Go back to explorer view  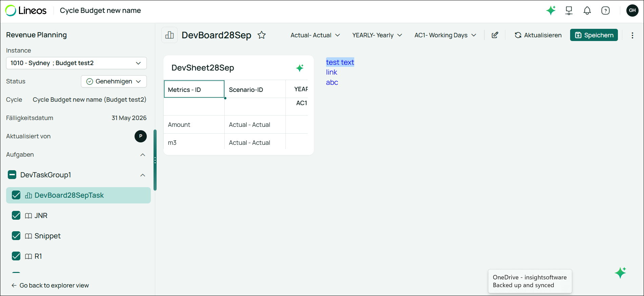tap(50, 285)
